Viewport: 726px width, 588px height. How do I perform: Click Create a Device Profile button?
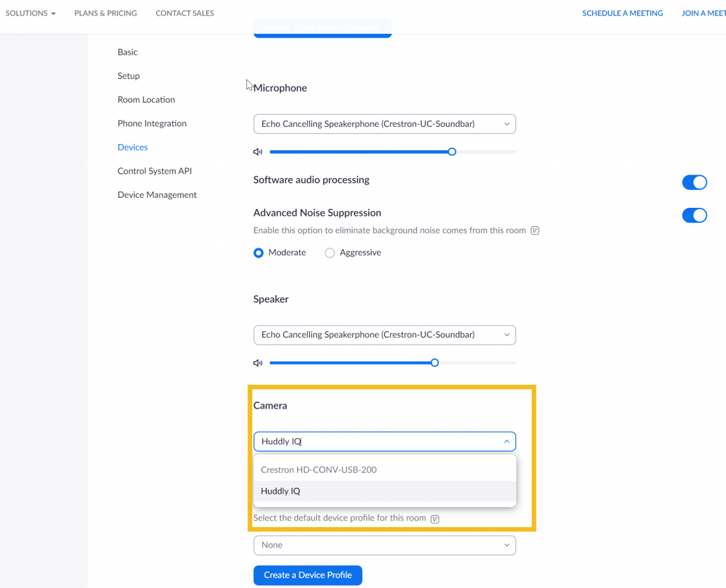308,575
